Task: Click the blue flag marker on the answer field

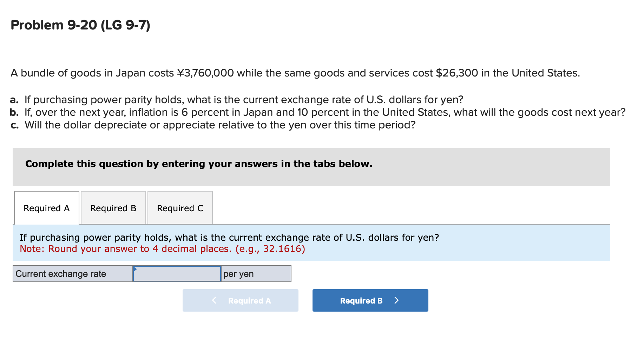Action: click(x=135, y=270)
